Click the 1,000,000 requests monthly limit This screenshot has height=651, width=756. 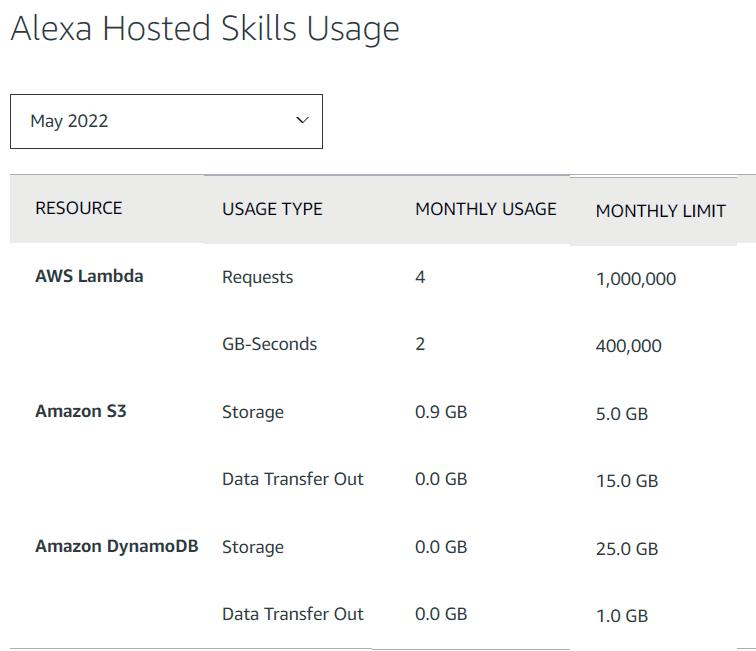(635, 279)
